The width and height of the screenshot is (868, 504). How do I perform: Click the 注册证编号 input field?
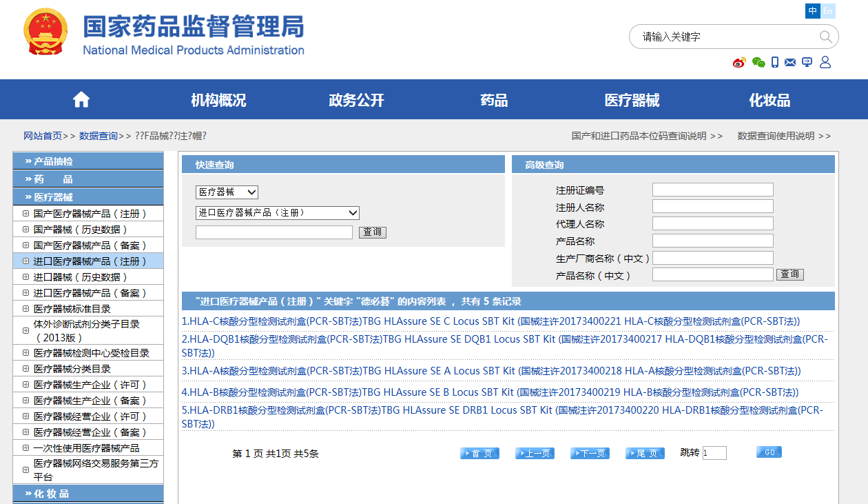(712, 190)
